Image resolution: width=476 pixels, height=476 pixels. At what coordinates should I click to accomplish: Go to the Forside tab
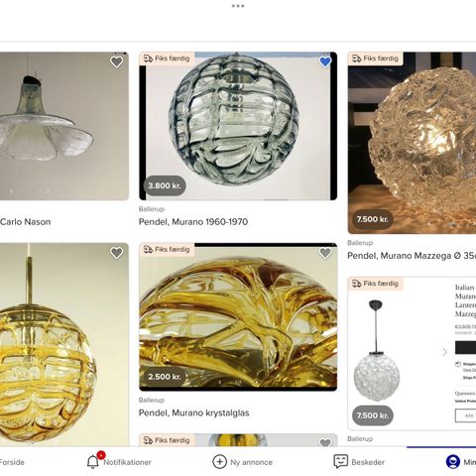[12, 462]
